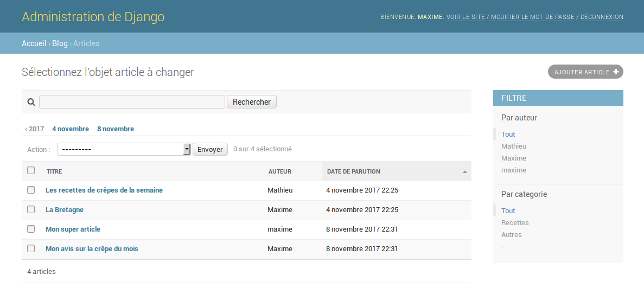
Task: Select Tout under Par categorie filter
Action: (508, 210)
